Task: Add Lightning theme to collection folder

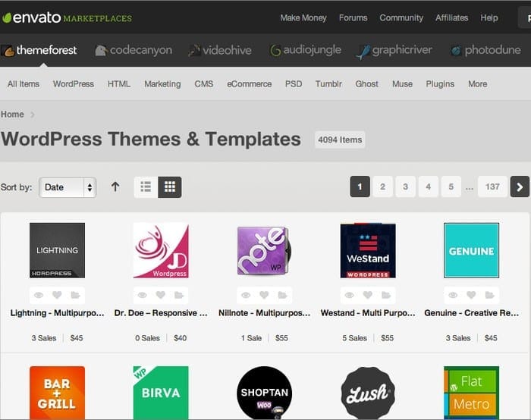Action: pos(75,295)
